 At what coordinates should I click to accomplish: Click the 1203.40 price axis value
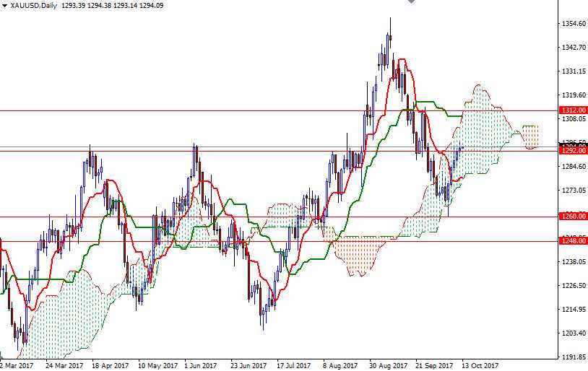click(x=574, y=333)
